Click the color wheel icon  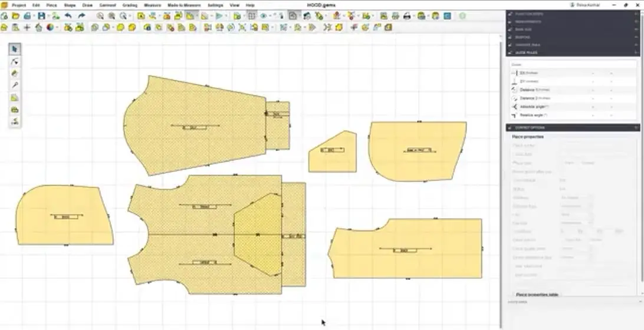click(50, 27)
